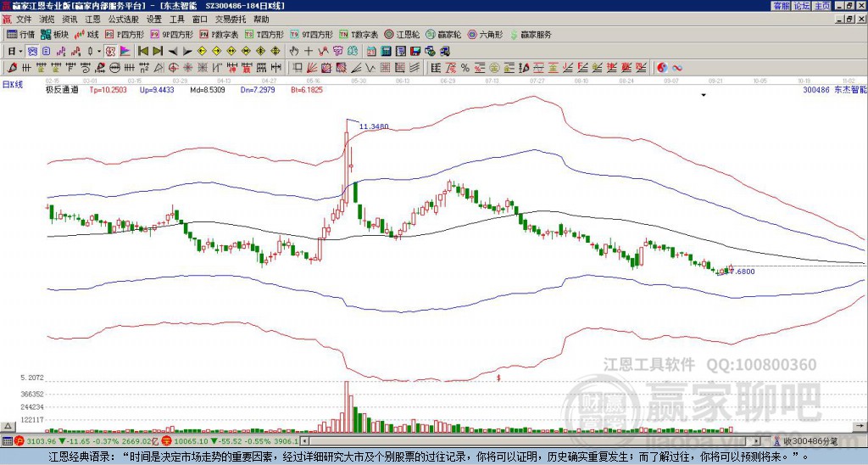
Task: Open the 公式选股 menu
Action: (124, 20)
